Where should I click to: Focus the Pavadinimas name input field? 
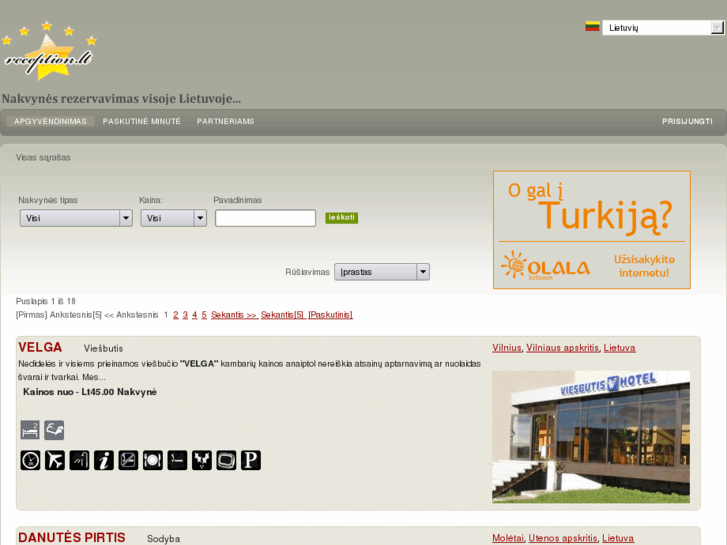pyautogui.click(x=265, y=218)
